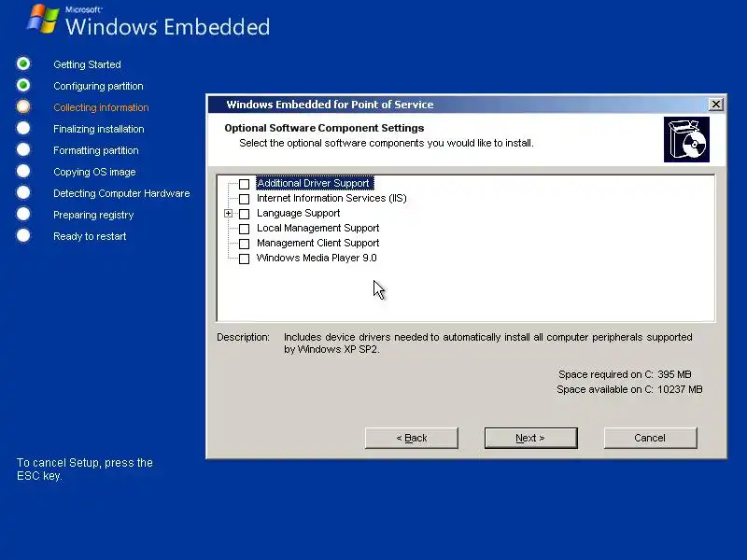The height and width of the screenshot is (560, 747).
Task: Click the Copying OS image step bullet
Action: tap(23, 171)
